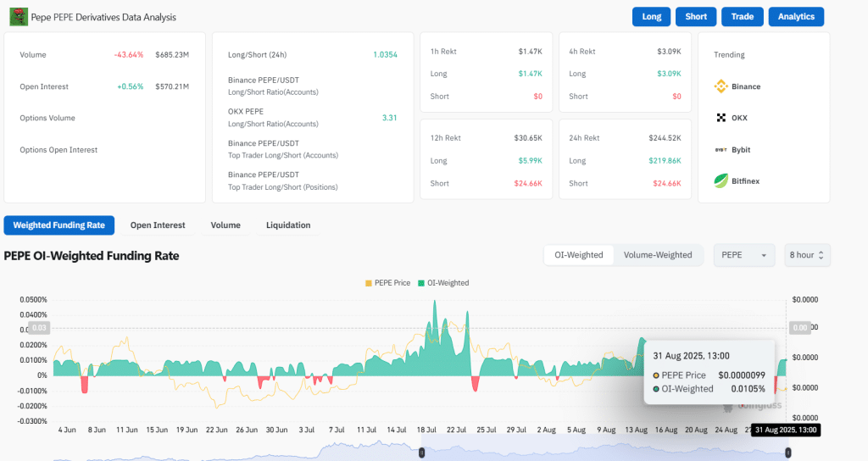Screen dimensions: 868x461
Task: Open the Liquidation tab
Action: tap(288, 225)
